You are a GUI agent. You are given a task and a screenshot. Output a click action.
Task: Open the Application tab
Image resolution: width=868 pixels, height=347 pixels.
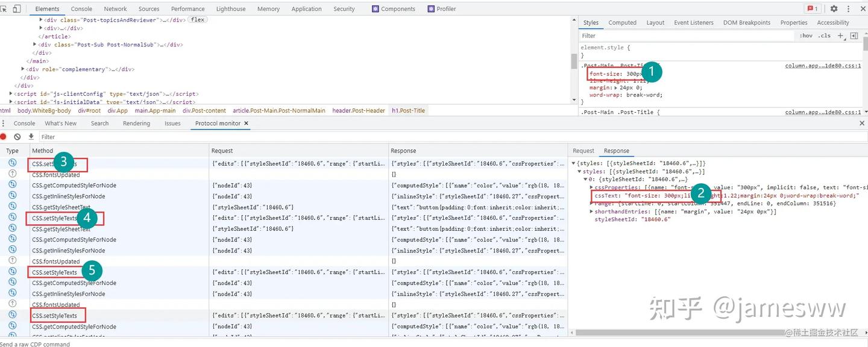click(306, 9)
